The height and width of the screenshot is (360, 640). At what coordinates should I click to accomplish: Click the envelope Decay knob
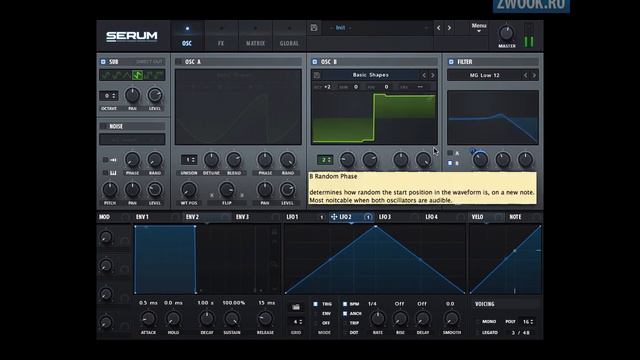pos(207,319)
